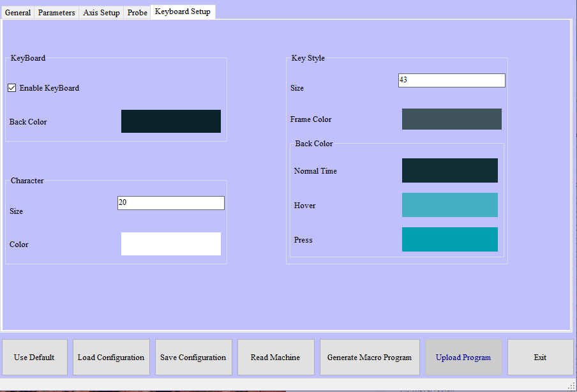
Task: Switch to the Parameters tab
Action: pos(57,13)
